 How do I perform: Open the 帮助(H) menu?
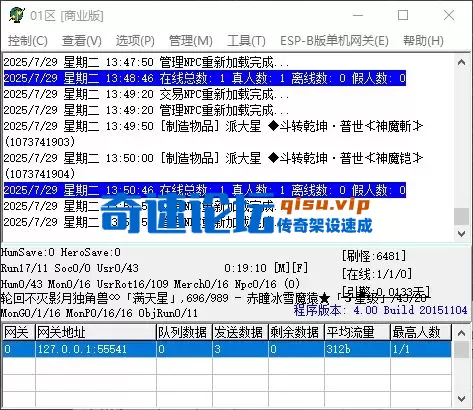(423, 41)
